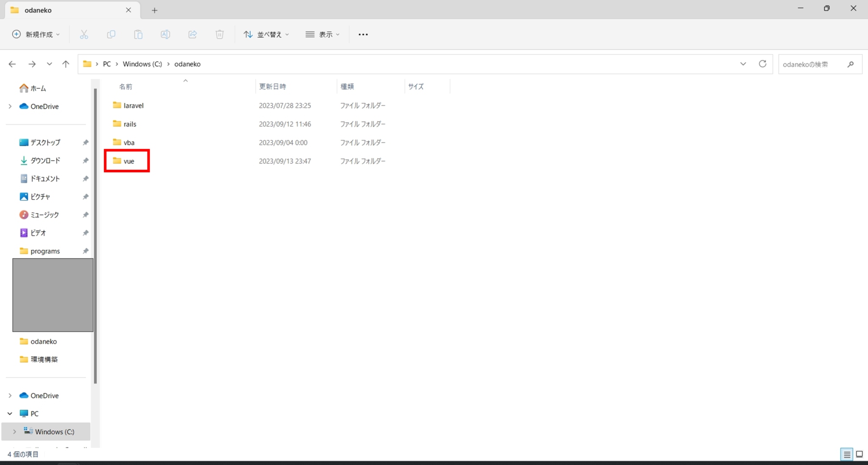Click inside the odaneko search field
The height and width of the screenshot is (465, 868).
point(810,64)
